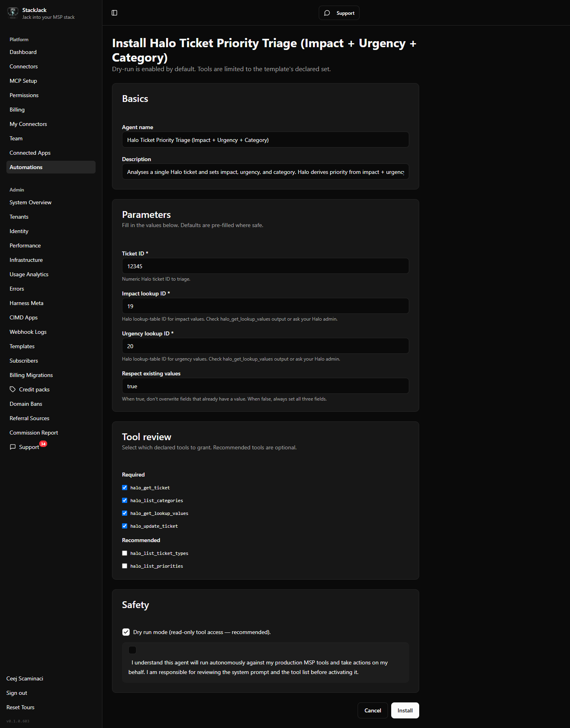Uncheck the halo_get_ticket tool

coord(125,488)
